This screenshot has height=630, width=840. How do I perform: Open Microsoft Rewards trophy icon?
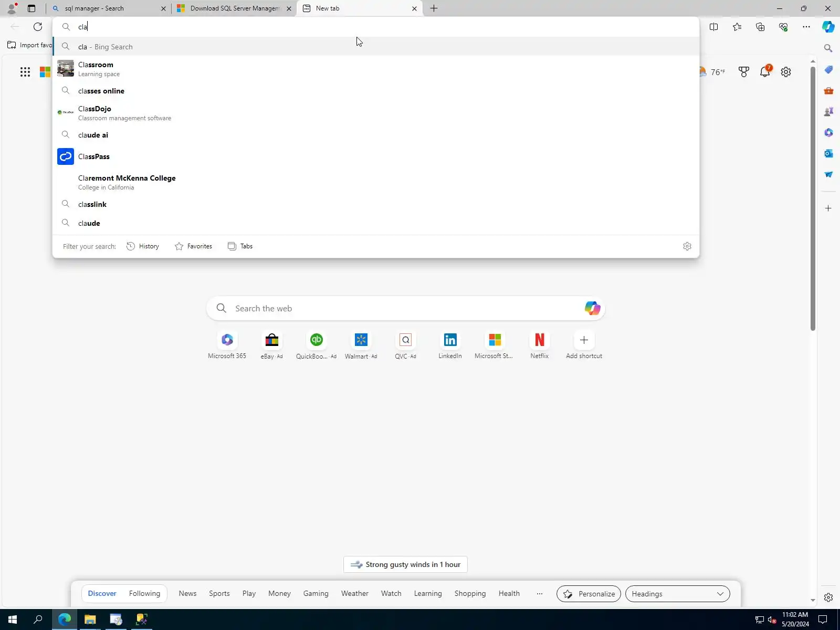point(744,72)
